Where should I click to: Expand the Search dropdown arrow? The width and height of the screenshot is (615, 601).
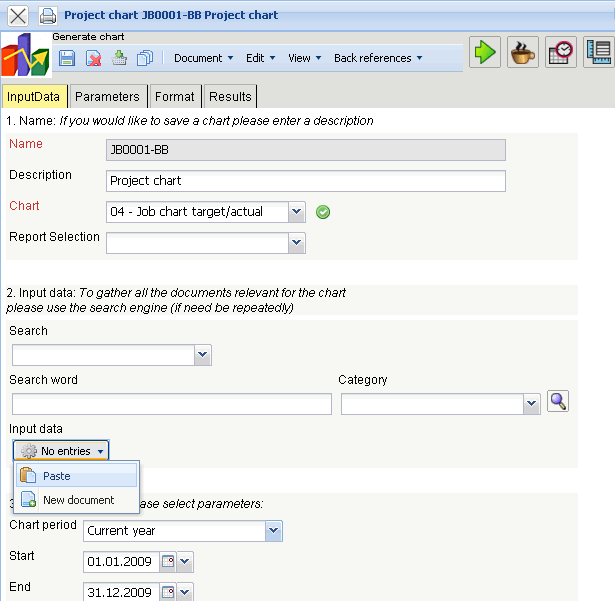tap(202, 355)
